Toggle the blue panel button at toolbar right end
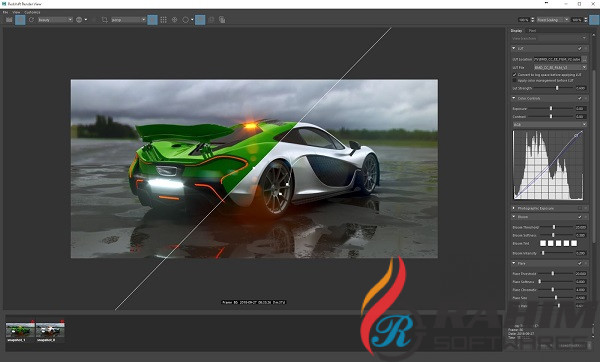Image resolution: width=600 pixels, height=362 pixels. click(x=594, y=20)
